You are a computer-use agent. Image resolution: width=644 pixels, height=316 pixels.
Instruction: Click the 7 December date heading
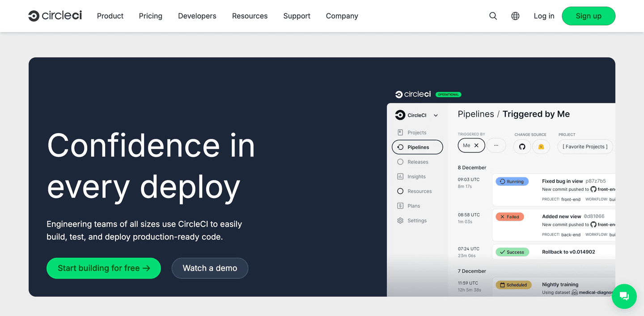click(x=472, y=271)
